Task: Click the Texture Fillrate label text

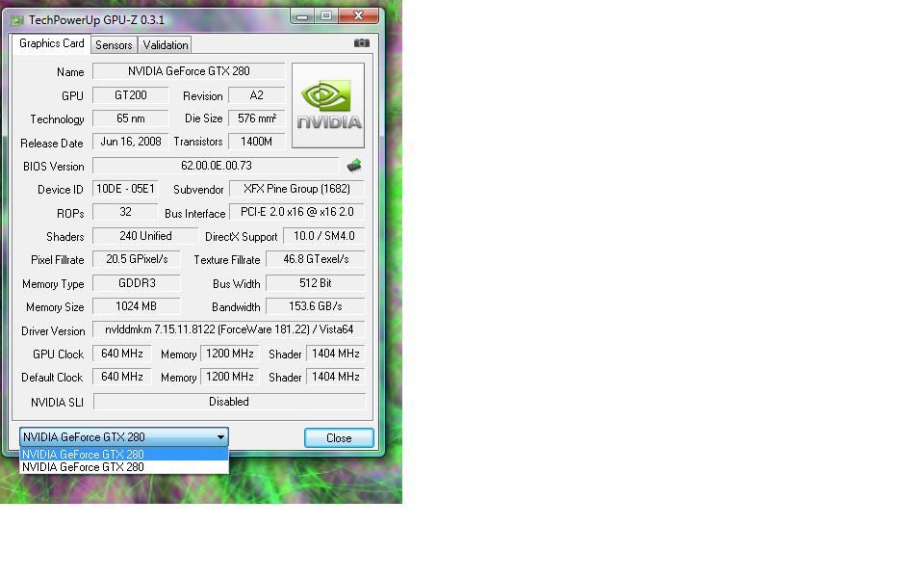Action: coord(227,259)
